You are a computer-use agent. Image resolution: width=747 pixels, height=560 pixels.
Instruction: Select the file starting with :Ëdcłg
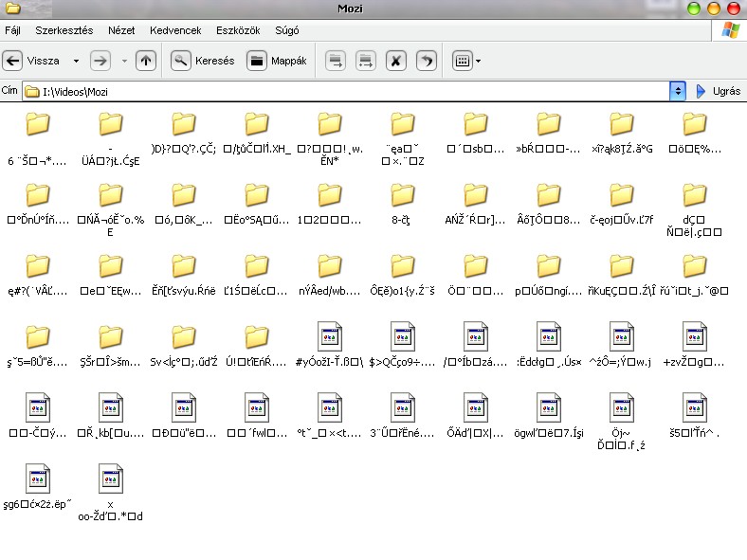coord(548,345)
